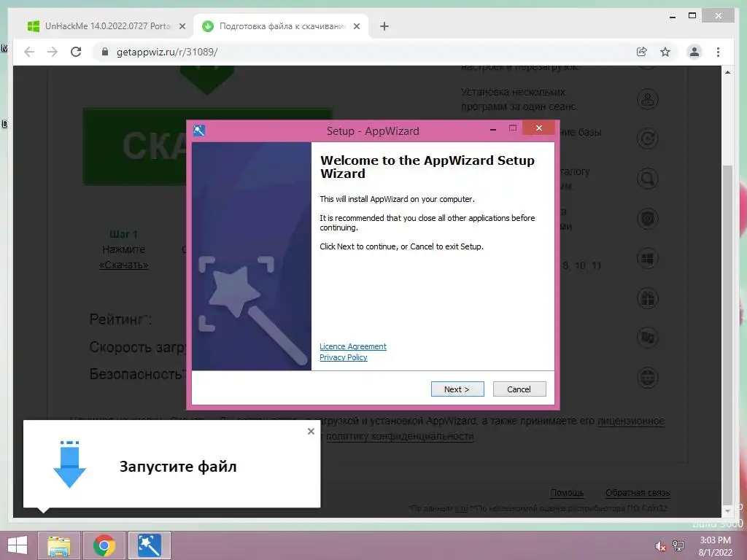Click Chrome icon on taskbar
Viewport: 747px width, 560px height.
[104, 545]
